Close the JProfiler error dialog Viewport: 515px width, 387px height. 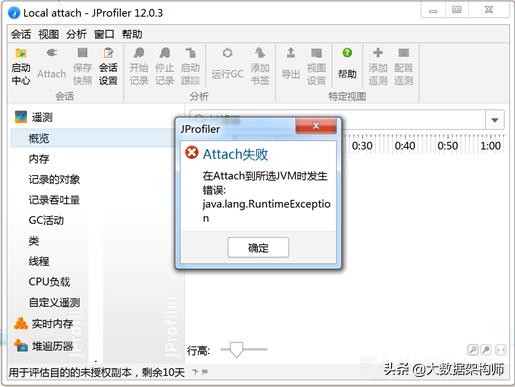coord(316,126)
